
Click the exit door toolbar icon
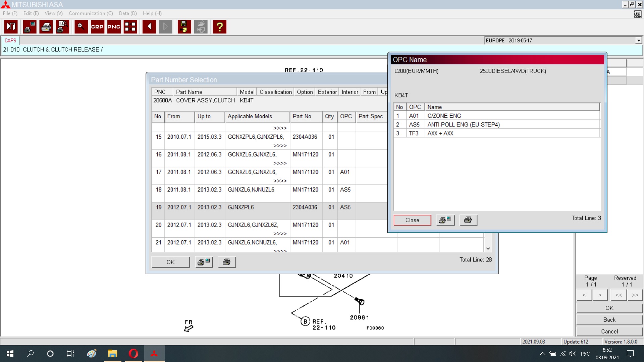tap(11, 27)
